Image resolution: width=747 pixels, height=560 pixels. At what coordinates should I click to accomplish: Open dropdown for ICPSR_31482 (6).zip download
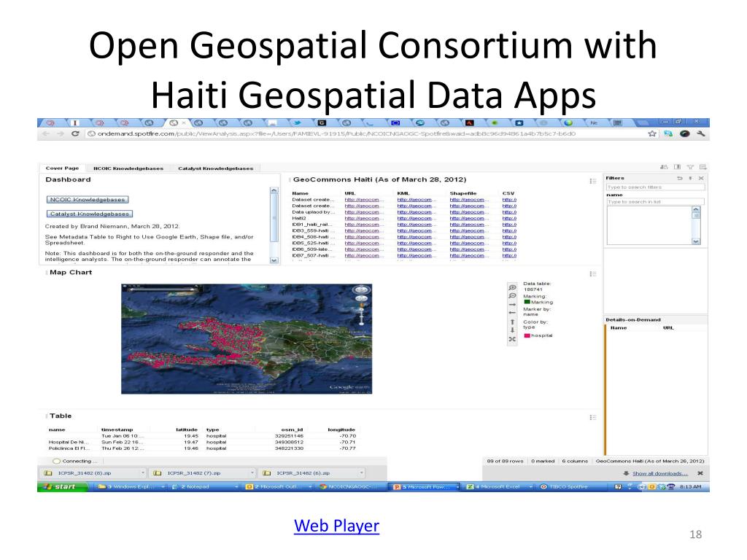pos(362,472)
